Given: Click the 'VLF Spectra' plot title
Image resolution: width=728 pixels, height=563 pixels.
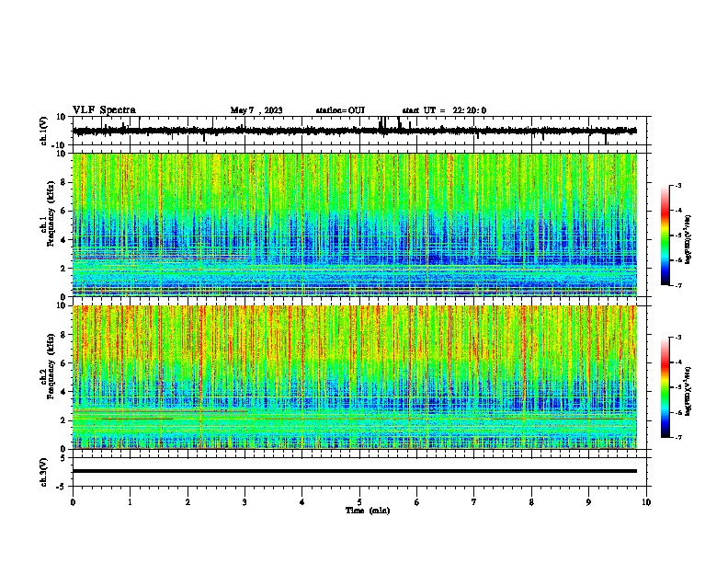Looking at the screenshot, I should [x=104, y=110].
